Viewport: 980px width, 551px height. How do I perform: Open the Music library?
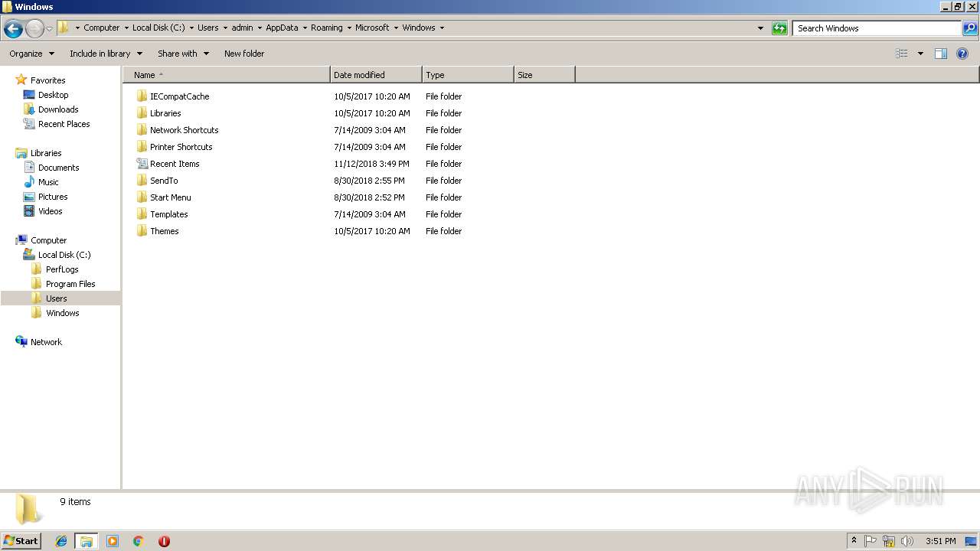pos(48,182)
